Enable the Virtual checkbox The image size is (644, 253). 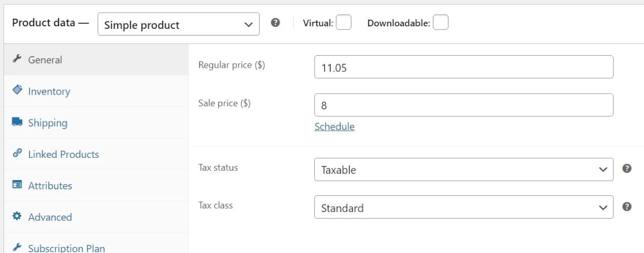pos(343,23)
